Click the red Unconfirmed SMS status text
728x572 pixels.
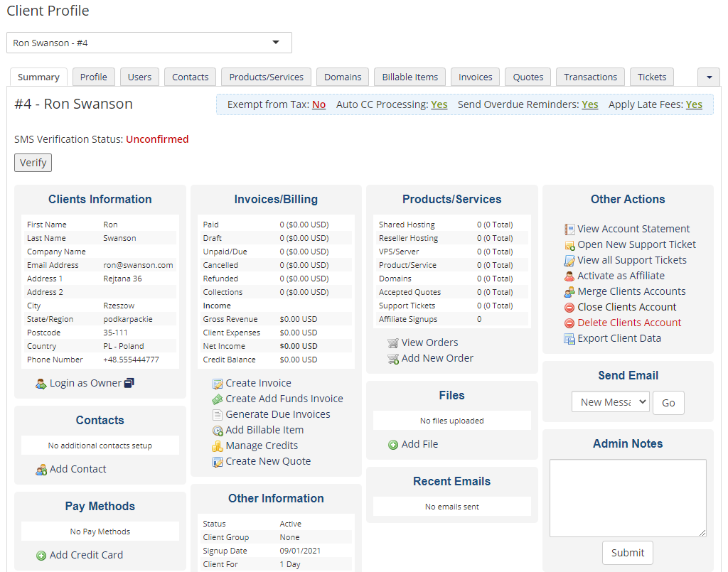157,139
